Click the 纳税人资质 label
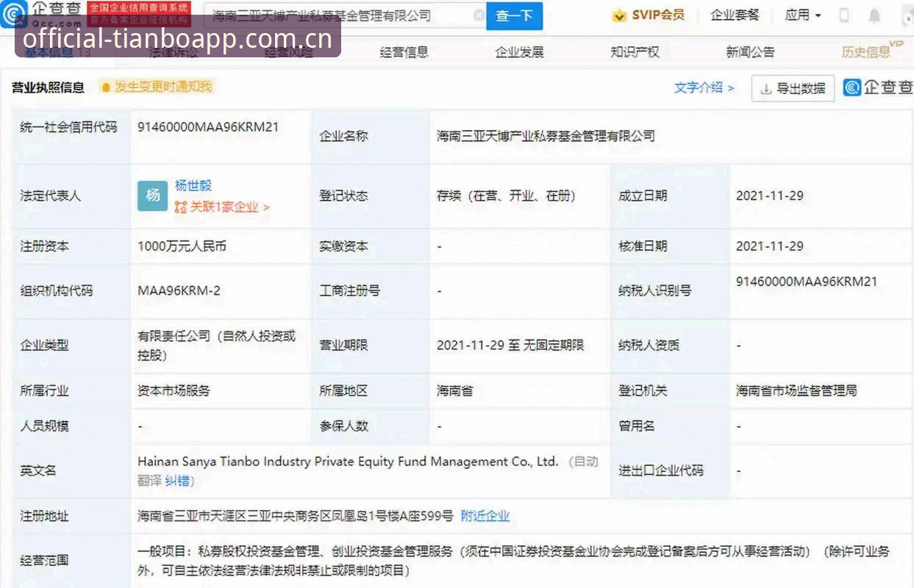The width and height of the screenshot is (914, 588). point(649,345)
